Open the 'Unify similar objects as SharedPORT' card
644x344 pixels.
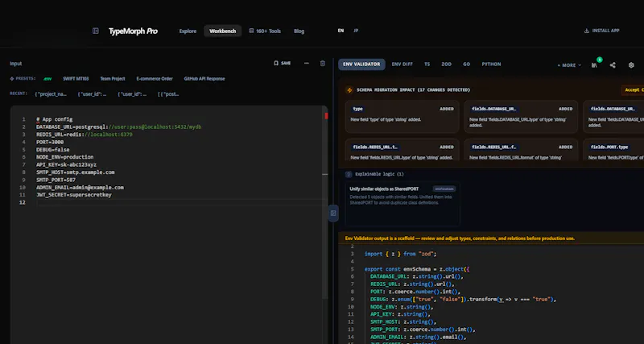coord(402,204)
